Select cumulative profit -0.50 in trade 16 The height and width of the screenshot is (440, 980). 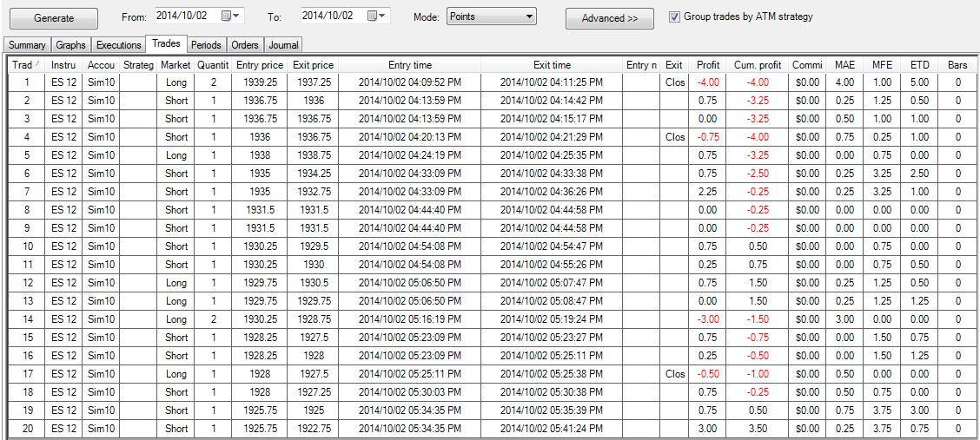click(757, 356)
